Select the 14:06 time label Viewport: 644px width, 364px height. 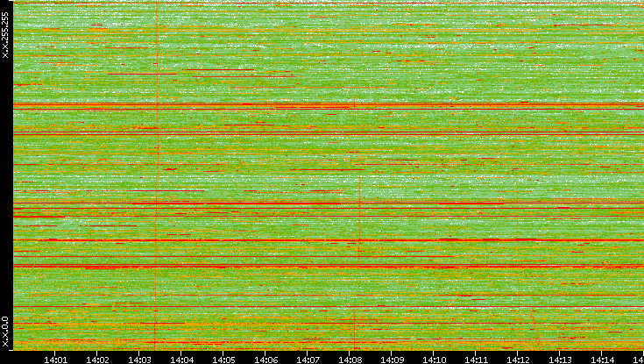point(265,360)
